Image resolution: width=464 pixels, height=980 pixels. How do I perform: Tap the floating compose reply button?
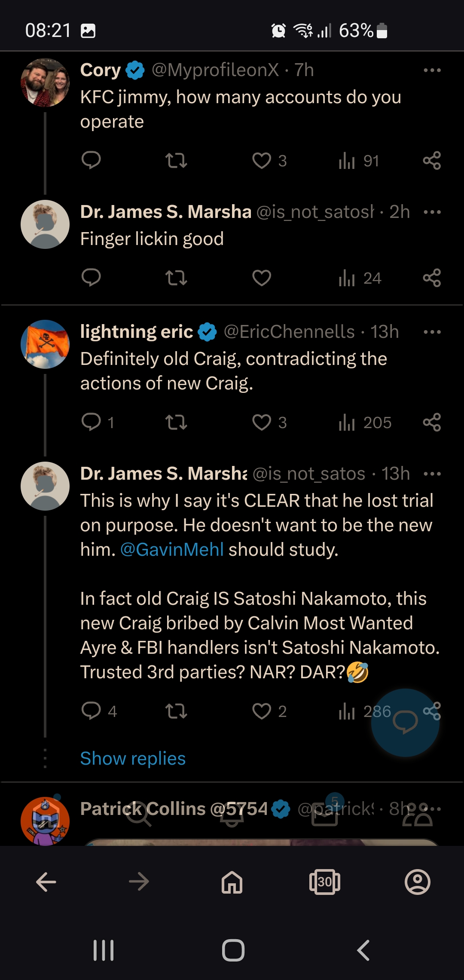coord(405,723)
